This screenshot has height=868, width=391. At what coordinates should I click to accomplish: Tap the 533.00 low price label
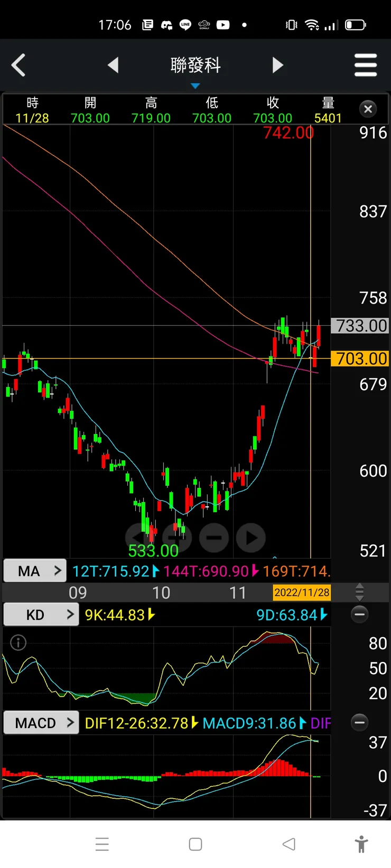[x=153, y=551]
